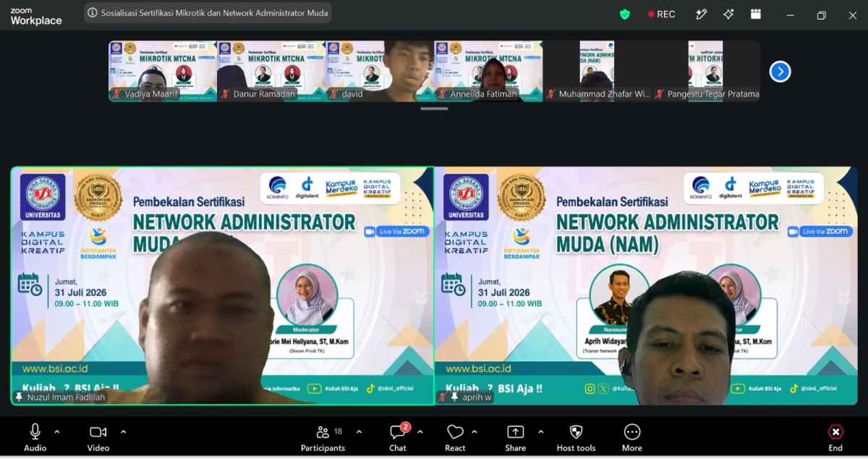Show the next page of participant thumbnails

[x=780, y=71]
